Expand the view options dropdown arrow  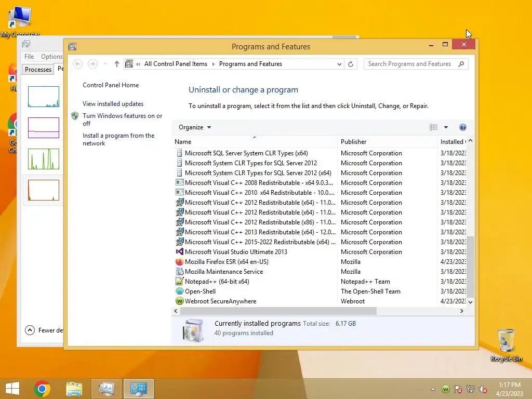pyautogui.click(x=446, y=127)
